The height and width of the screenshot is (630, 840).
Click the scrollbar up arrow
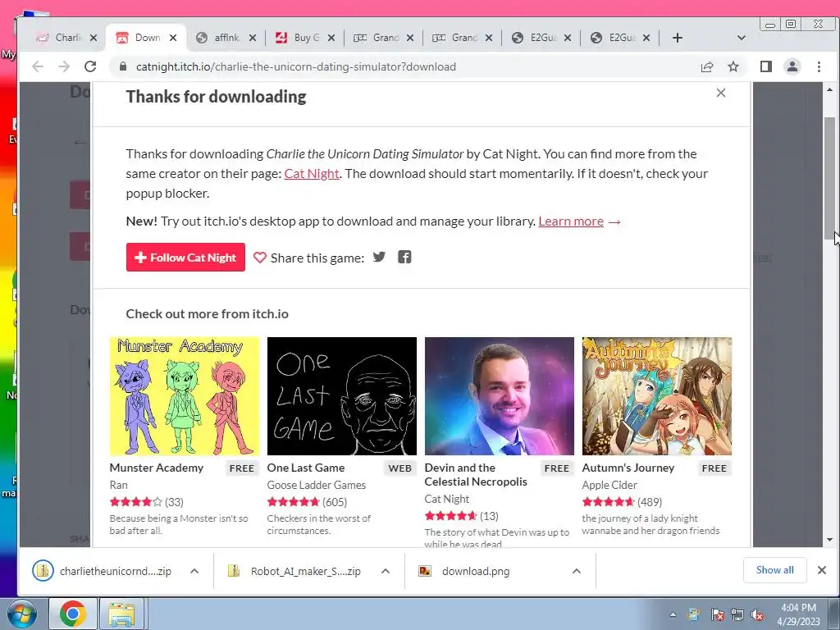[x=829, y=89]
